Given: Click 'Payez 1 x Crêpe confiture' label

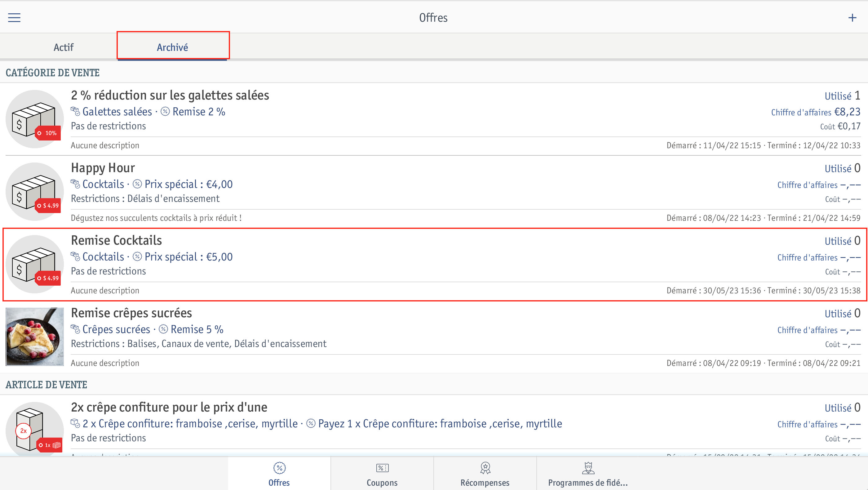Looking at the screenshot, I should click(440, 424).
